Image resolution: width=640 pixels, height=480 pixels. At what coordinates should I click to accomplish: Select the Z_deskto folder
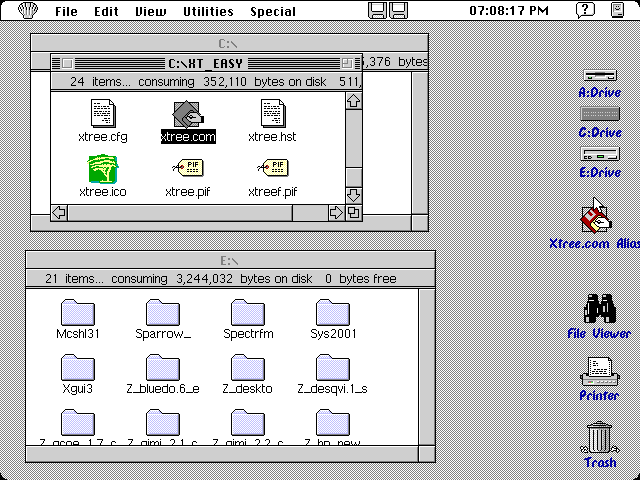[x=248, y=367]
